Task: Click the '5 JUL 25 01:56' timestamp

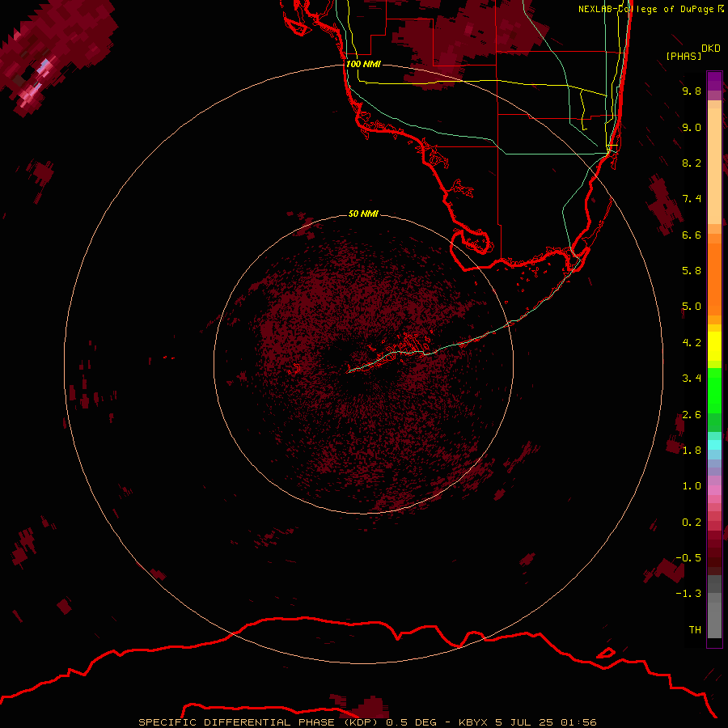Action: (x=546, y=722)
